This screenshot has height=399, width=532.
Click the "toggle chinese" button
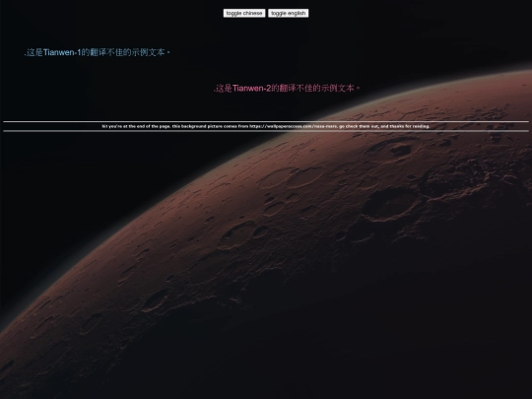(244, 13)
